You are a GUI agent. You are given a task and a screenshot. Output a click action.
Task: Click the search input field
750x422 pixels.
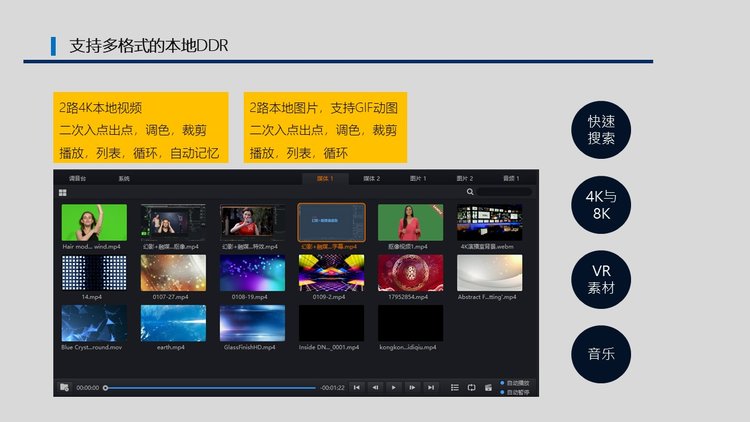(503, 191)
